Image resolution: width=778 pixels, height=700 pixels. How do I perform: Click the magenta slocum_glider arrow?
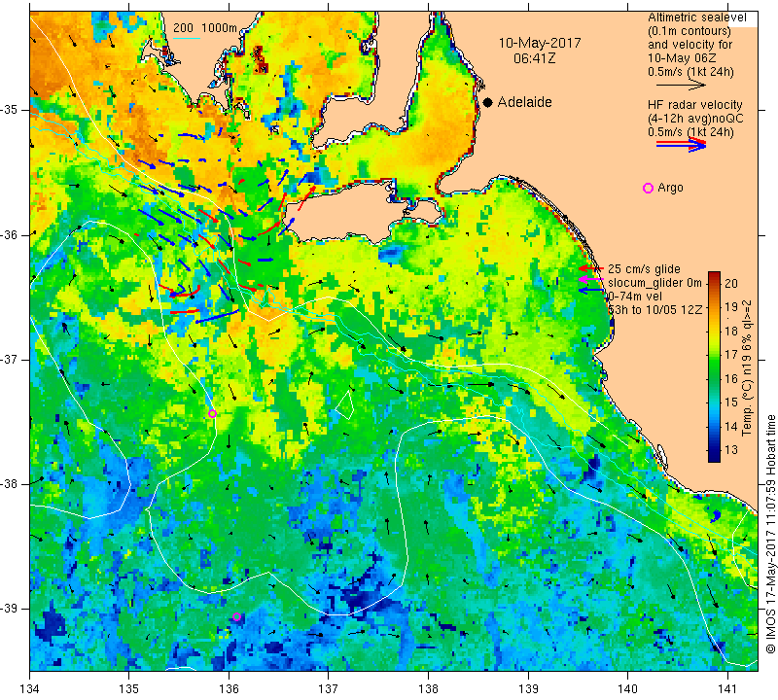point(591,280)
